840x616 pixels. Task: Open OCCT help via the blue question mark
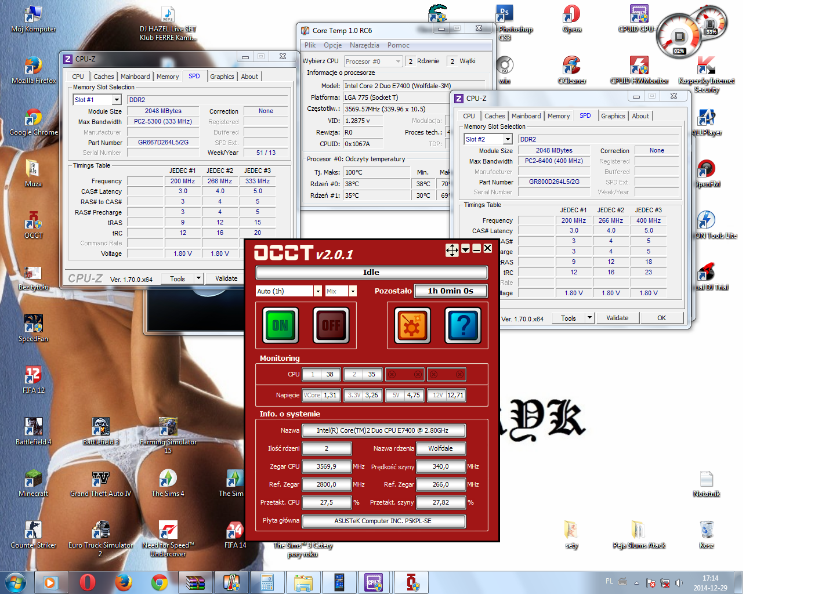(463, 325)
